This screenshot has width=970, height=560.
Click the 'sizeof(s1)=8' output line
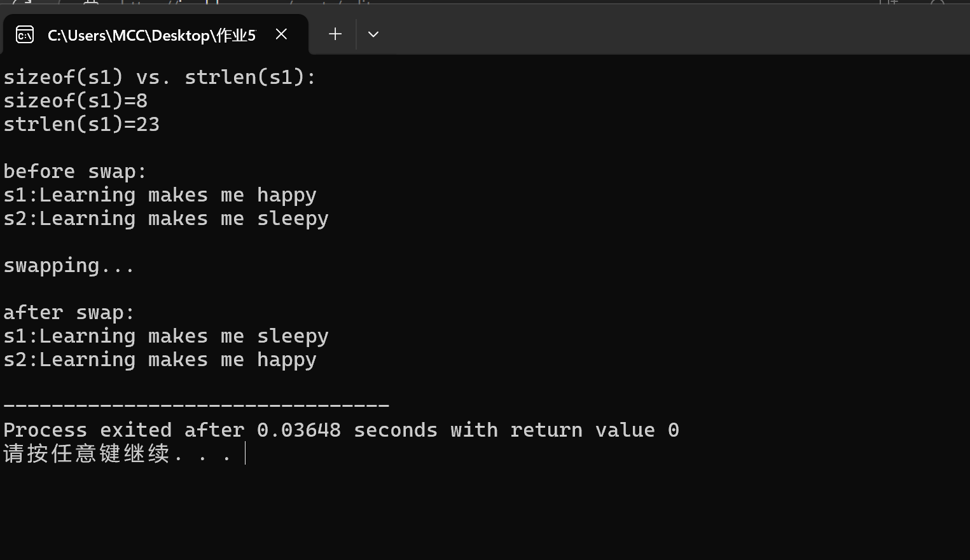[x=76, y=101]
